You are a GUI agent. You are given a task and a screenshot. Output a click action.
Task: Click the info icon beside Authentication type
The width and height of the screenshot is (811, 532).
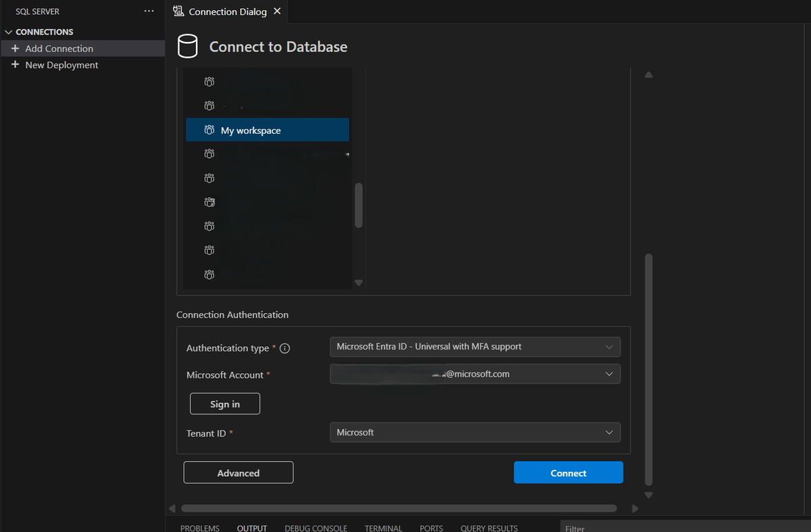pos(285,348)
